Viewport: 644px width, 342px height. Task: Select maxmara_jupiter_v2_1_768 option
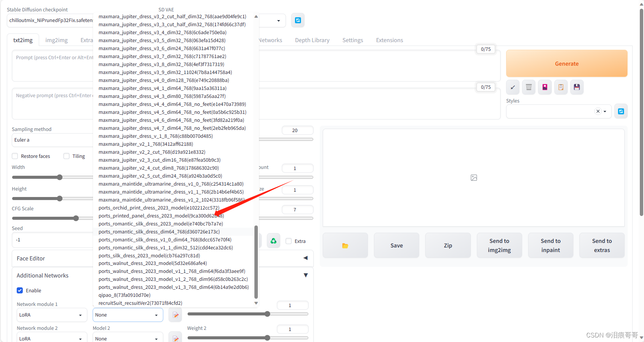coord(146,144)
